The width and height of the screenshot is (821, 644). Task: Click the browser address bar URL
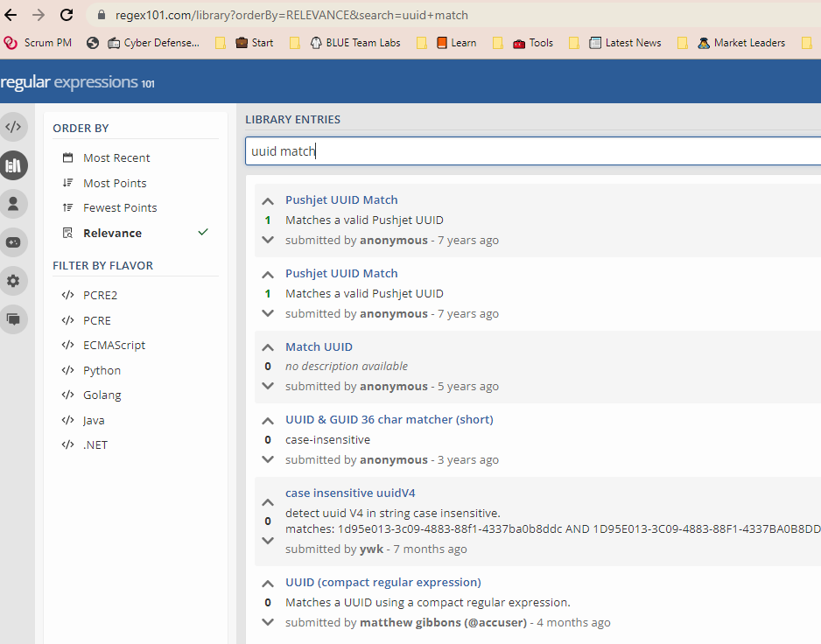[x=291, y=15]
